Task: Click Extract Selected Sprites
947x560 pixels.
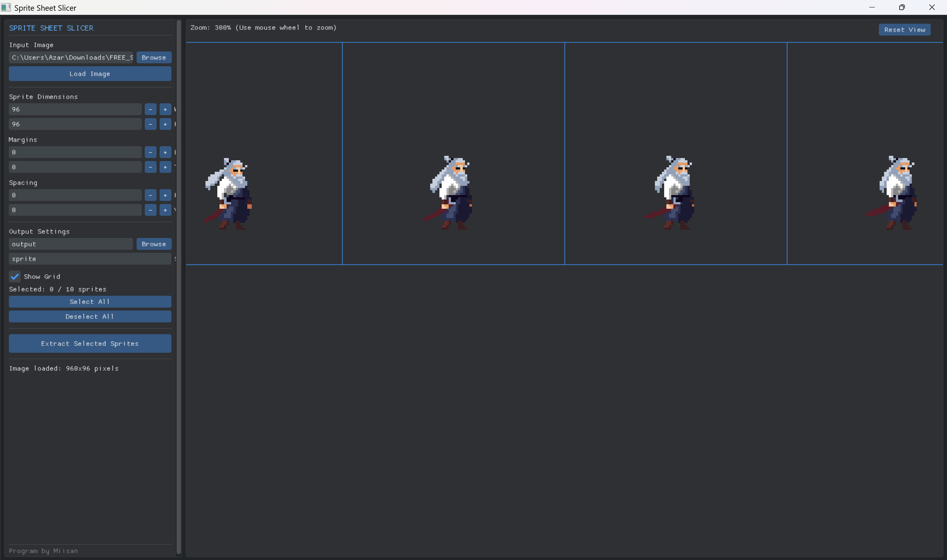Action: click(x=90, y=343)
